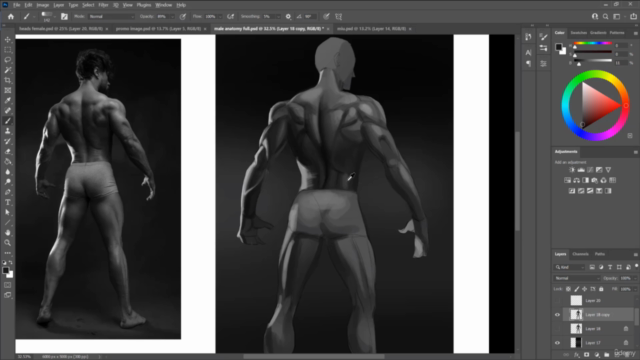The height and width of the screenshot is (360, 640).
Task: Toggle lock position
Action: 584,289
